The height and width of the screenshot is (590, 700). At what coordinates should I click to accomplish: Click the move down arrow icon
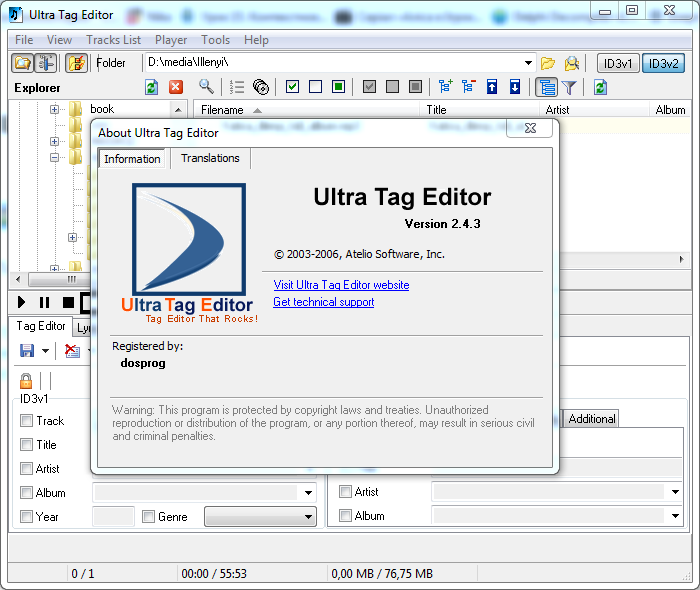click(x=515, y=87)
